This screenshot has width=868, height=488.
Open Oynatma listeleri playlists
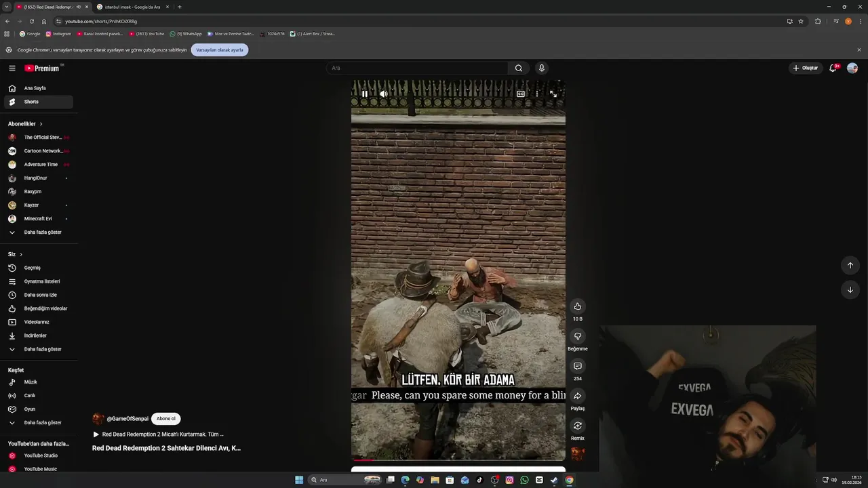pos(39,281)
